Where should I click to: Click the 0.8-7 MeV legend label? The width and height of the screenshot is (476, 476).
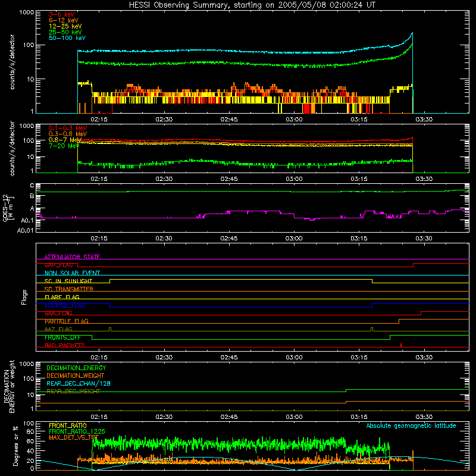(x=65, y=140)
